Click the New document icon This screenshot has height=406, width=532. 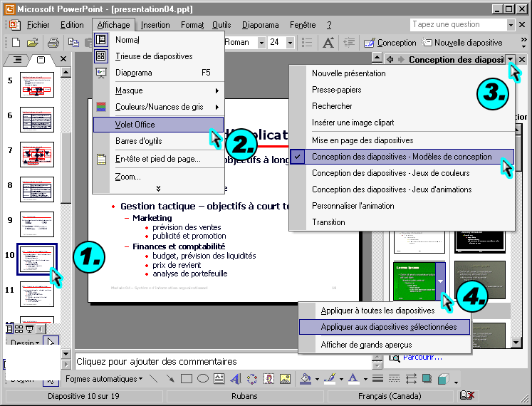[16, 43]
